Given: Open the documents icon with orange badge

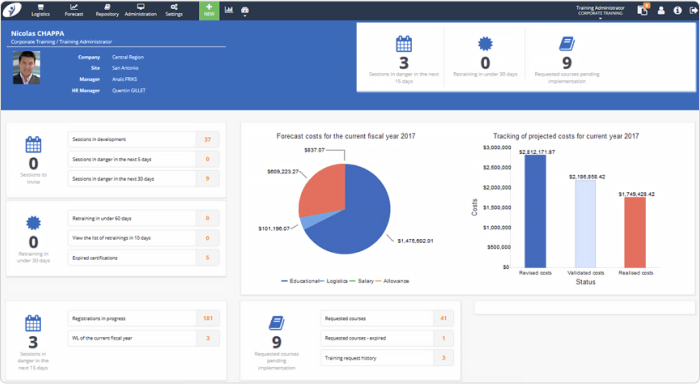Looking at the screenshot, I should pyautogui.click(x=643, y=10).
